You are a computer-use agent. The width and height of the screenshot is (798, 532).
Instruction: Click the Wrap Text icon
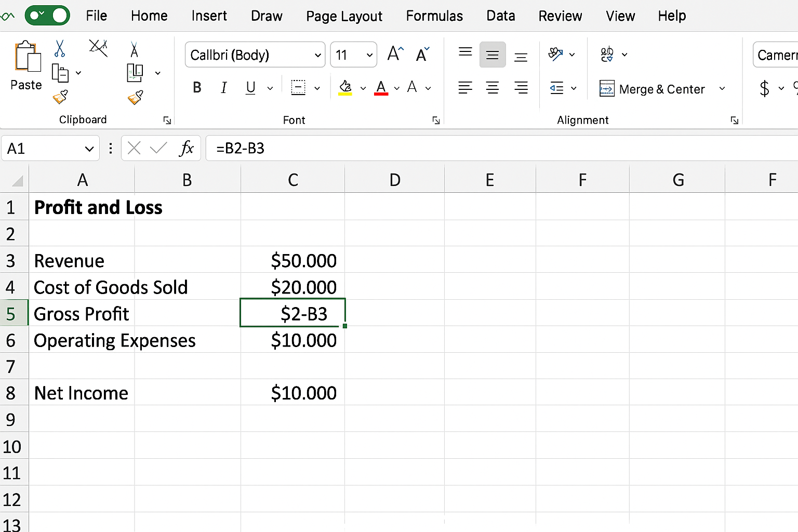pos(607,54)
